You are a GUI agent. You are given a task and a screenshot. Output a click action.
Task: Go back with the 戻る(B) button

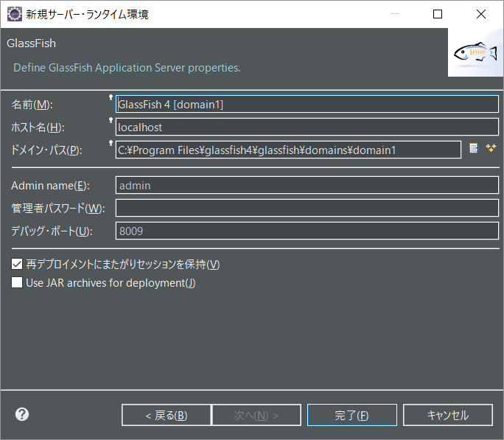(167, 415)
